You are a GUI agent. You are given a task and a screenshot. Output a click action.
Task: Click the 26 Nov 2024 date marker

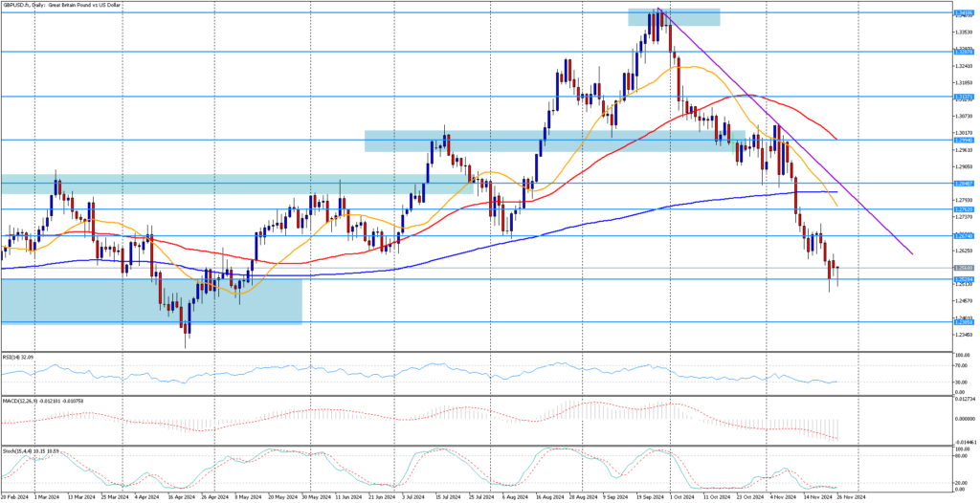pos(852,497)
